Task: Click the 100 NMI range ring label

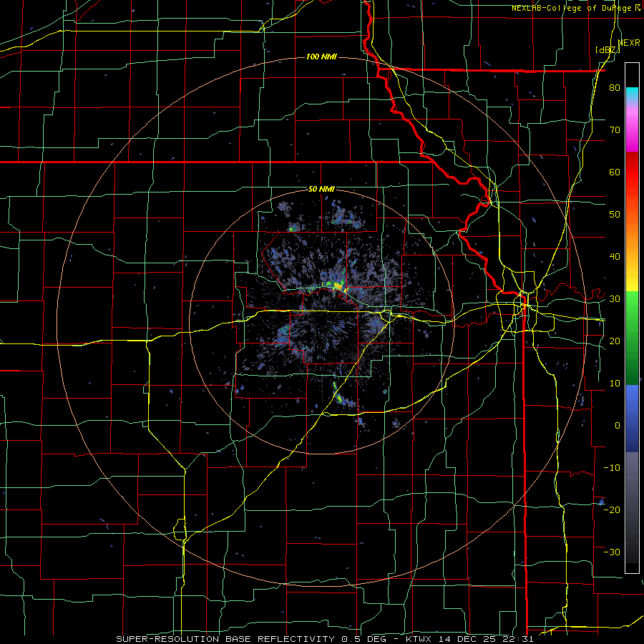Action: tap(321, 57)
